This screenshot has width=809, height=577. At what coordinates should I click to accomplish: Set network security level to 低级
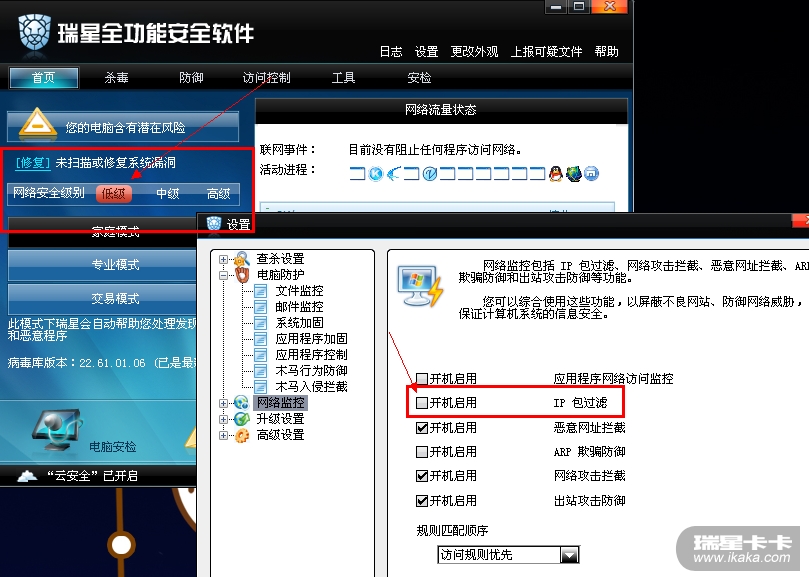point(114,194)
